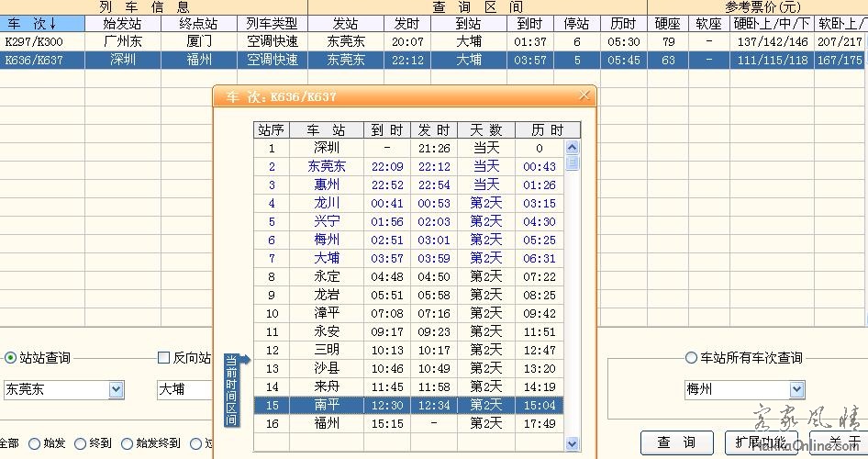Open 扩展功能 extended functions
868x459 pixels.
[x=761, y=442]
